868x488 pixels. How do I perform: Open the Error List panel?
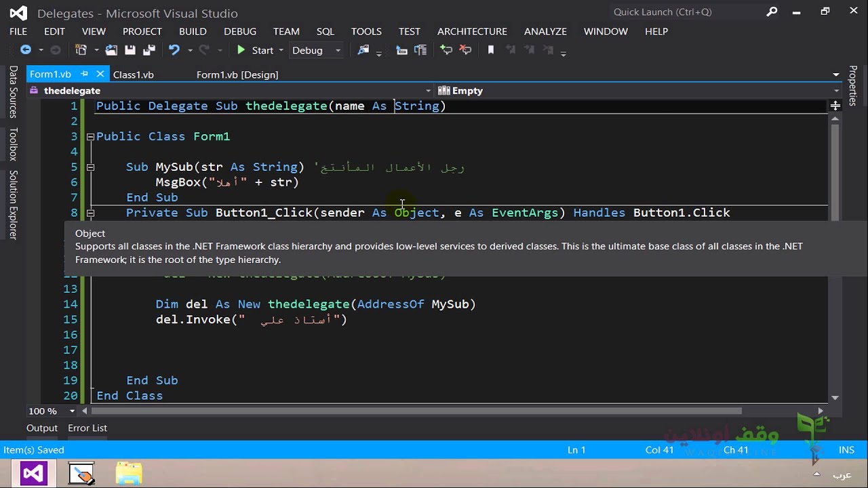pyautogui.click(x=87, y=428)
